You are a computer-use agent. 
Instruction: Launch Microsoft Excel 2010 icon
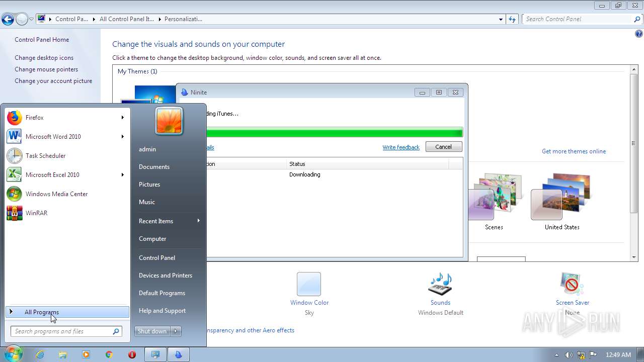(x=15, y=175)
